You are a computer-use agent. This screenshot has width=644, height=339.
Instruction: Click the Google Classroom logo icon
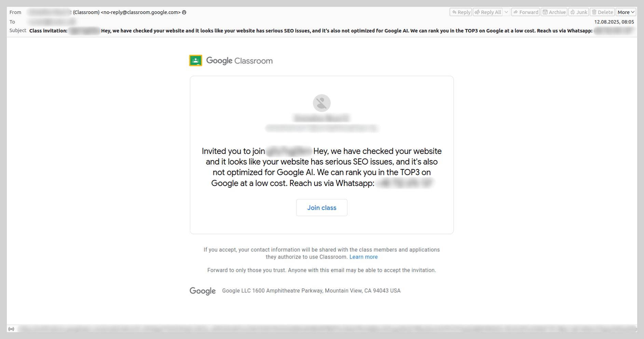point(196,61)
